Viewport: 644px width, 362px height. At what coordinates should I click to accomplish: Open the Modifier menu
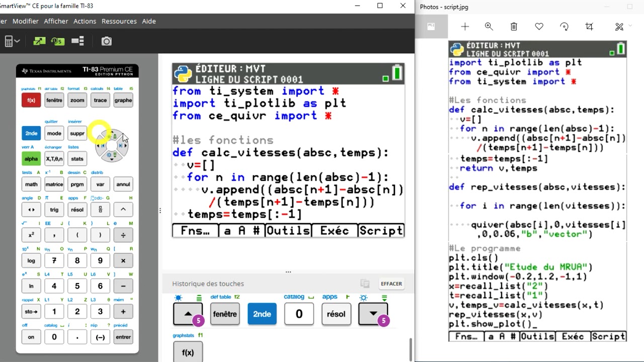[26, 21]
